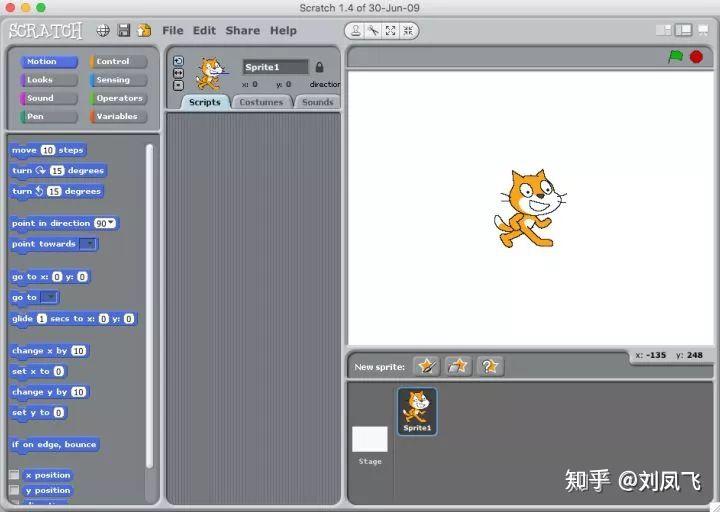Click the change y by block
The width and height of the screenshot is (720, 512).
tap(49, 392)
